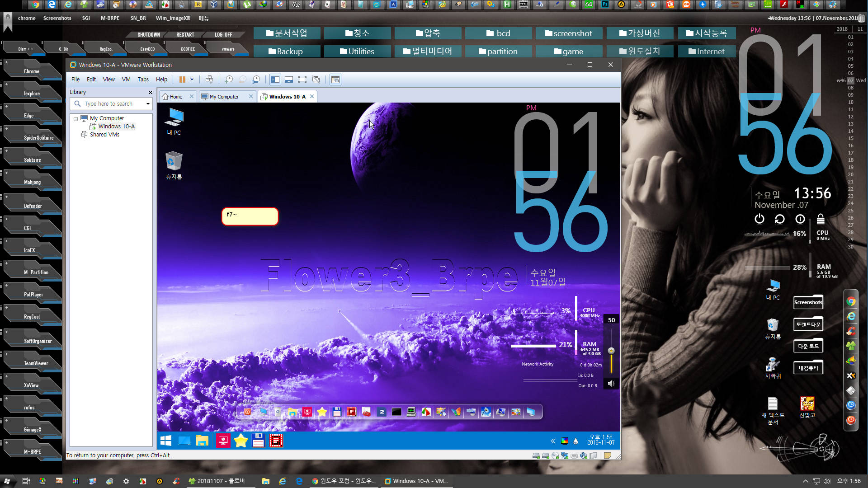Collapse the My Computer tree node
The width and height of the screenshot is (868, 488).
tap(75, 118)
